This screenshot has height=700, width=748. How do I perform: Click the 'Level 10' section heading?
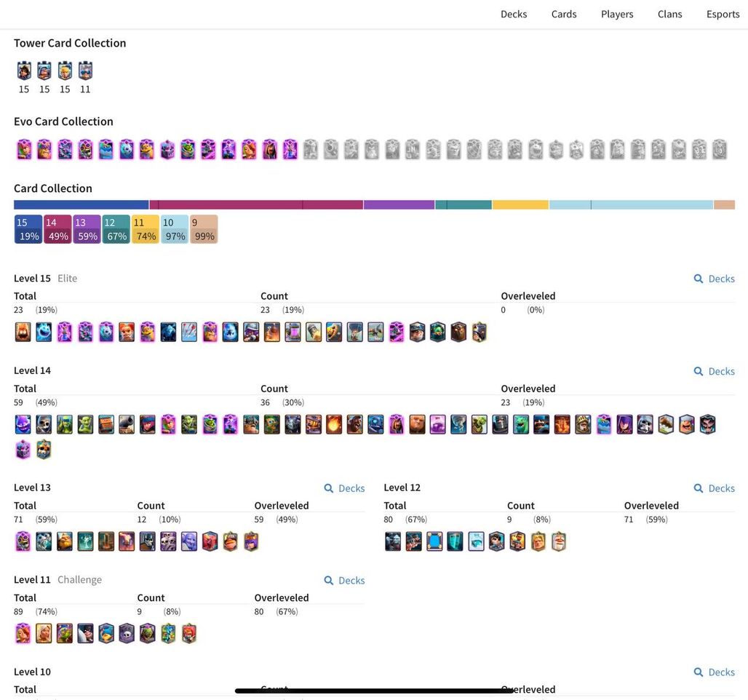coord(33,672)
